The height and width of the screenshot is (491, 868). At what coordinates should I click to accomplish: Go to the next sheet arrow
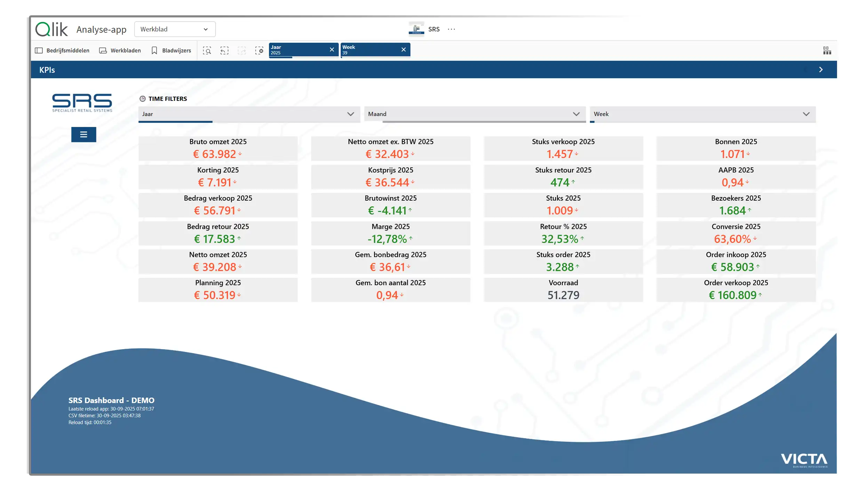click(821, 70)
